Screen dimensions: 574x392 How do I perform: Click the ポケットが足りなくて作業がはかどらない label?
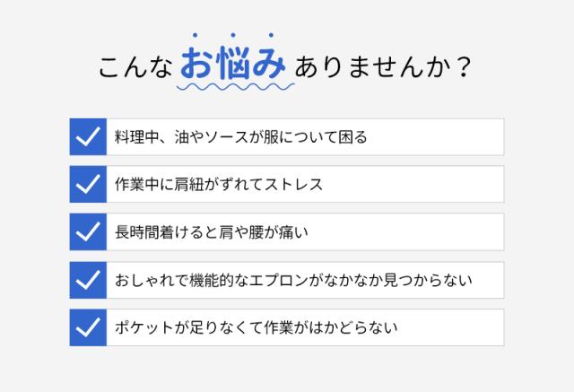click(257, 328)
